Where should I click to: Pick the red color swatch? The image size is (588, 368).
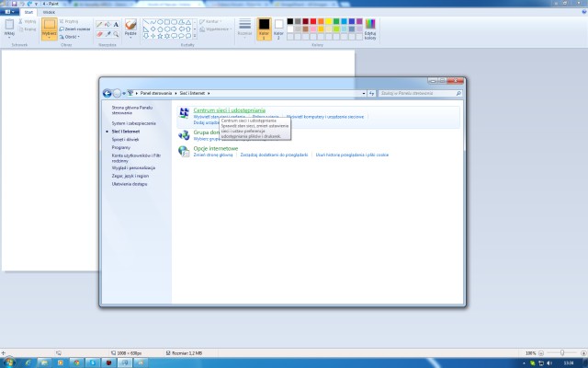tap(313, 21)
